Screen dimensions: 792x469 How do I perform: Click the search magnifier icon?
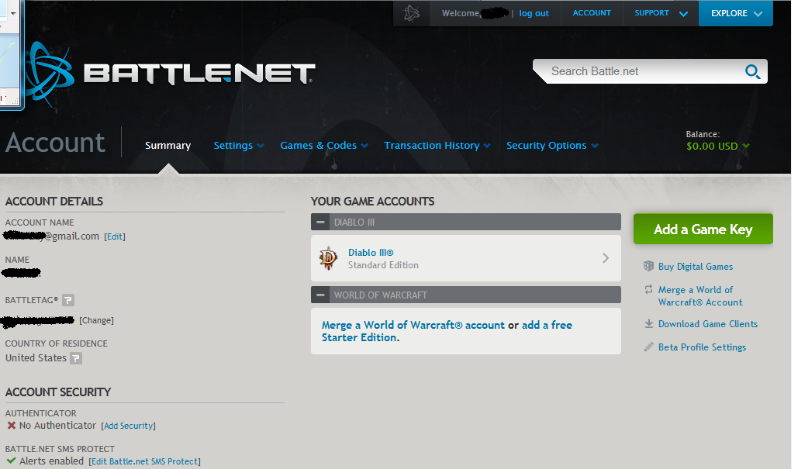[752, 71]
